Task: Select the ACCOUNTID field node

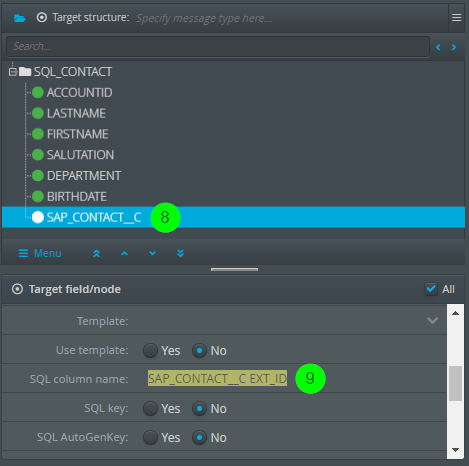Action: pyautogui.click(x=80, y=93)
